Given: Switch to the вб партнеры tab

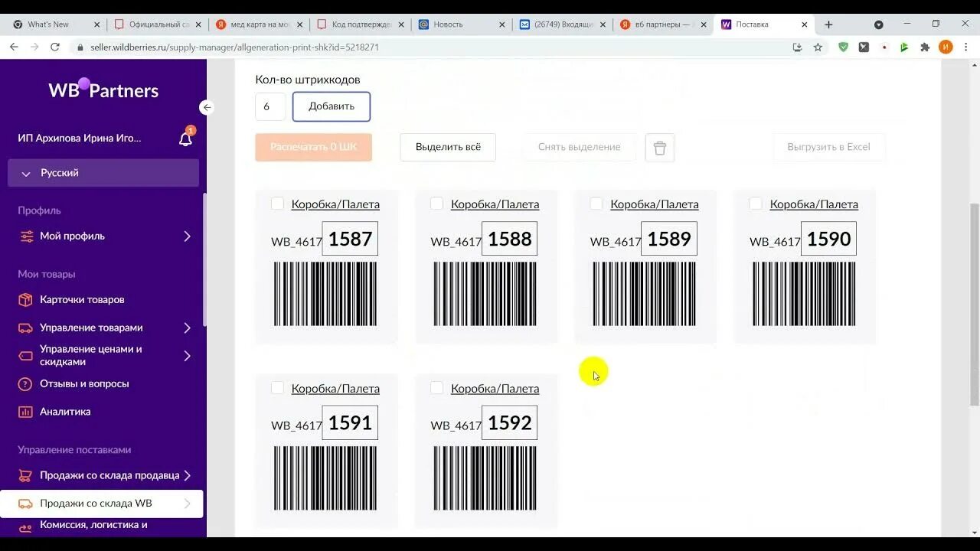Looking at the screenshot, I should tap(663, 24).
